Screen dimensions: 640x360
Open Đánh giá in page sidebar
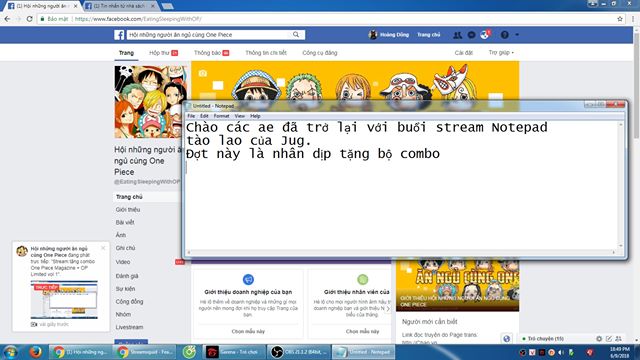click(127, 276)
